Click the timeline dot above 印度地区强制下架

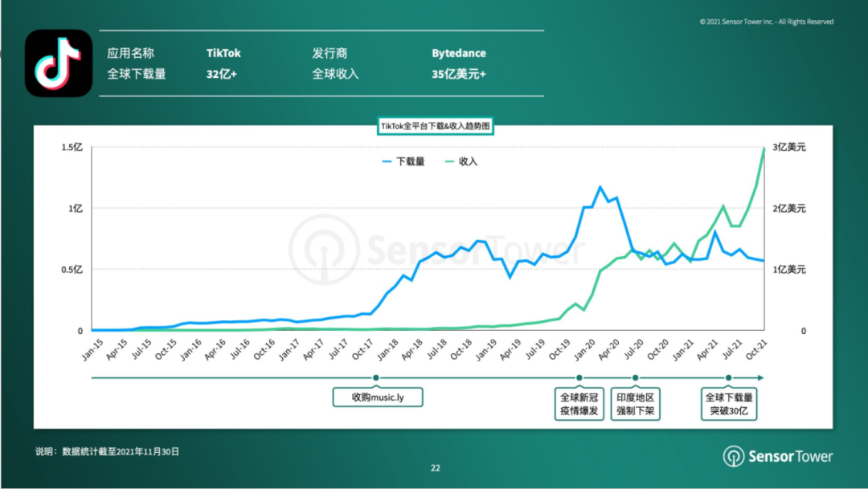pos(635,377)
